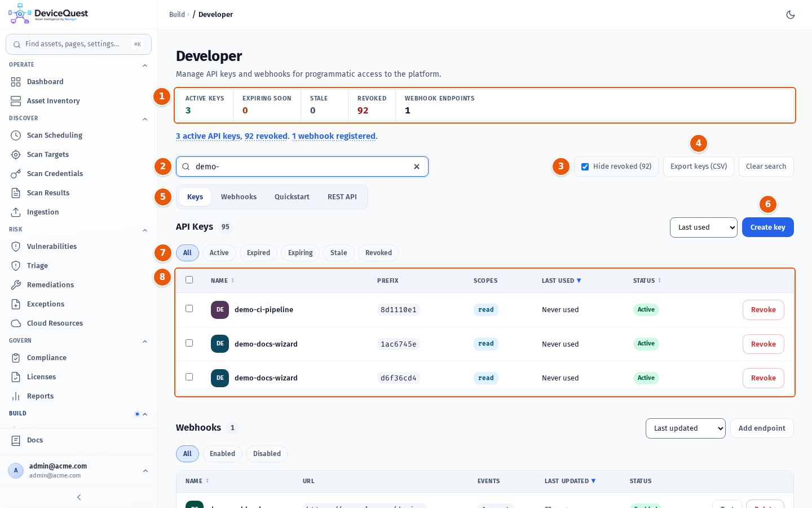Toggle dark mode moon icon
Image resolution: width=812 pixels, height=508 pixels.
791,15
